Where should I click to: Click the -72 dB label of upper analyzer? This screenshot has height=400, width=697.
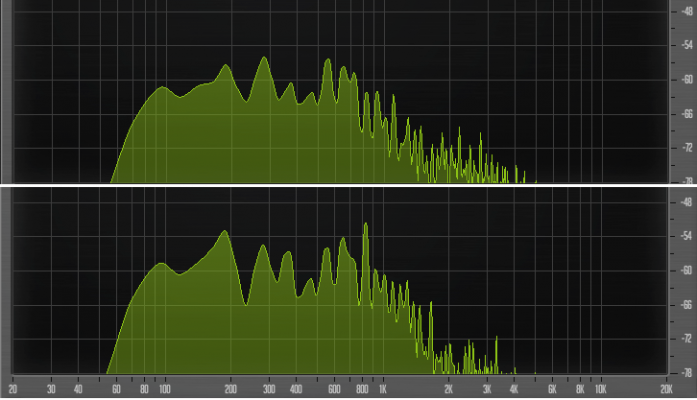687,148
